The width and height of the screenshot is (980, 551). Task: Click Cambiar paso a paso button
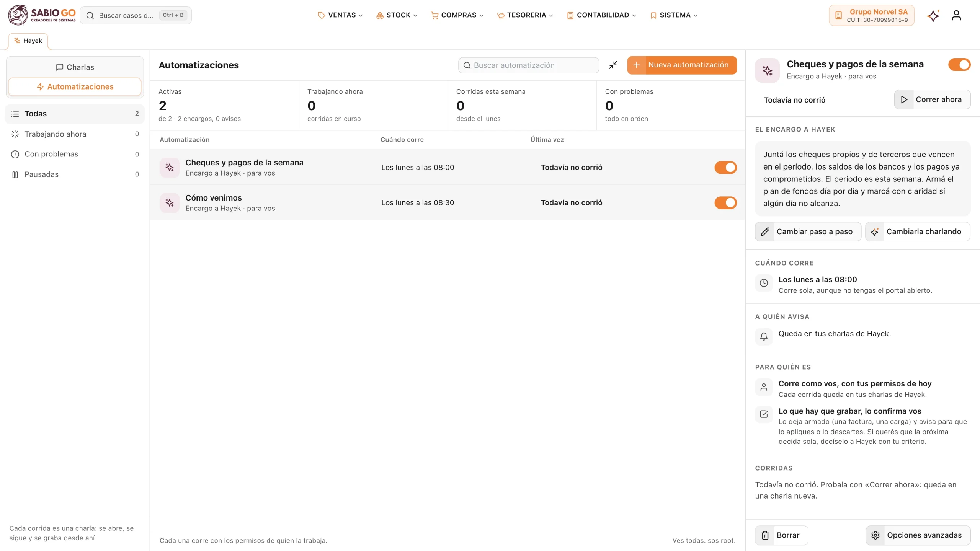tap(808, 231)
